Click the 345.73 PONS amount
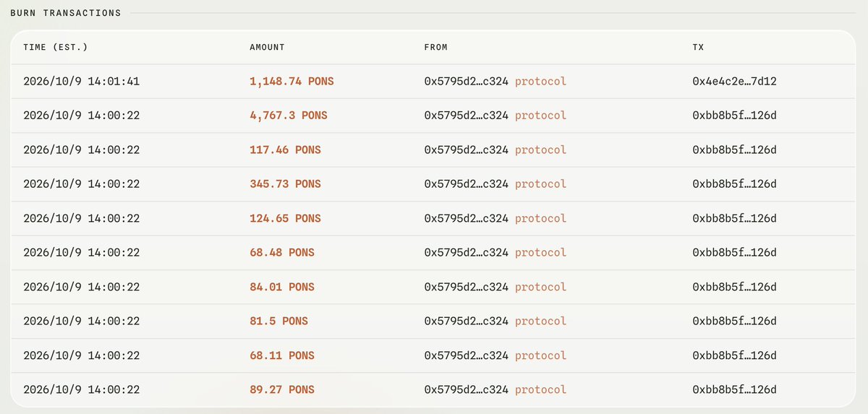 285,184
